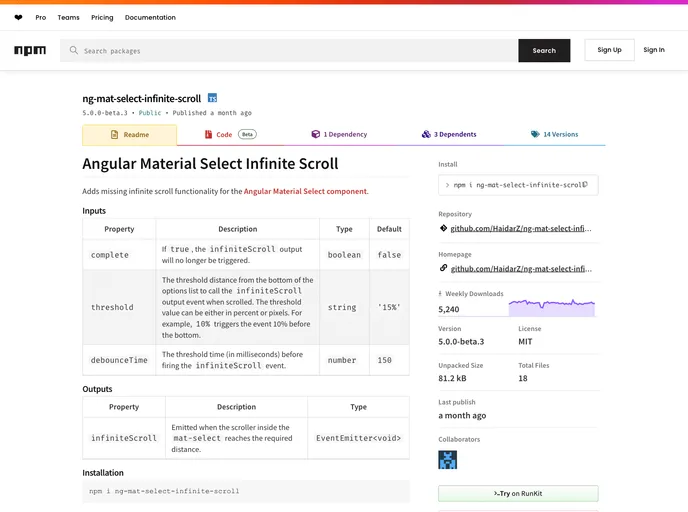
Task: Open the Angular Material Select component link
Action: point(305,191)
